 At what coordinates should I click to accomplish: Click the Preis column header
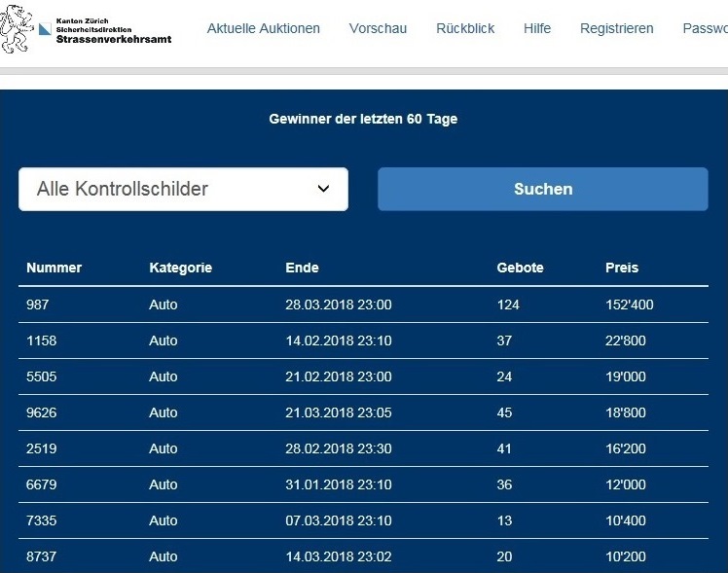(622, 268)
